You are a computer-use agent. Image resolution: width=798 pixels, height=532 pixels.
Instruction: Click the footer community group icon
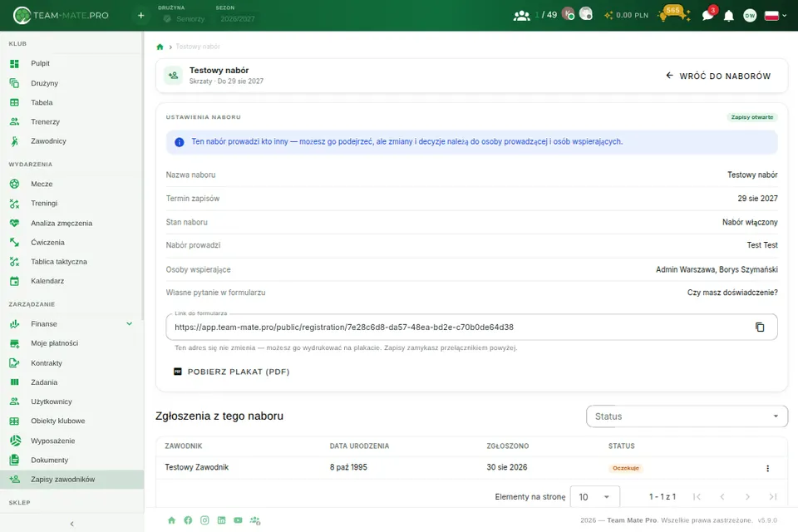pyautogui.click(x=255, y=520)
